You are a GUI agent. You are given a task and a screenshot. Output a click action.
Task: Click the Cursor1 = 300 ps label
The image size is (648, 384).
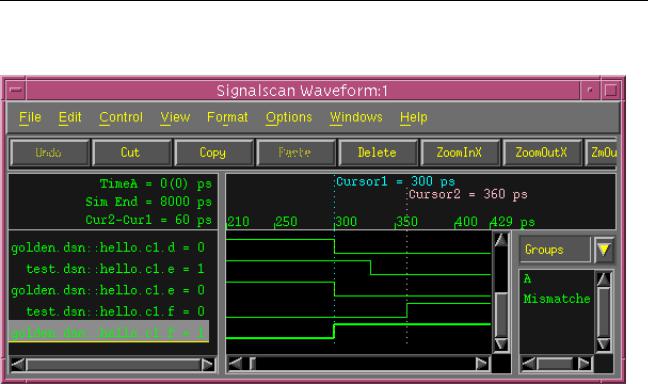tap(395, 181)
